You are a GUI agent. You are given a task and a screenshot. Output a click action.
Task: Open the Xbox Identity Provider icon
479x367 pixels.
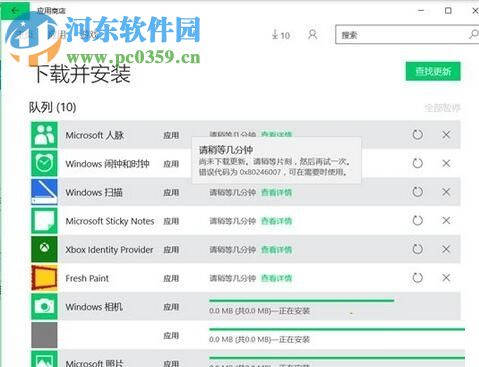coord(44,249)
